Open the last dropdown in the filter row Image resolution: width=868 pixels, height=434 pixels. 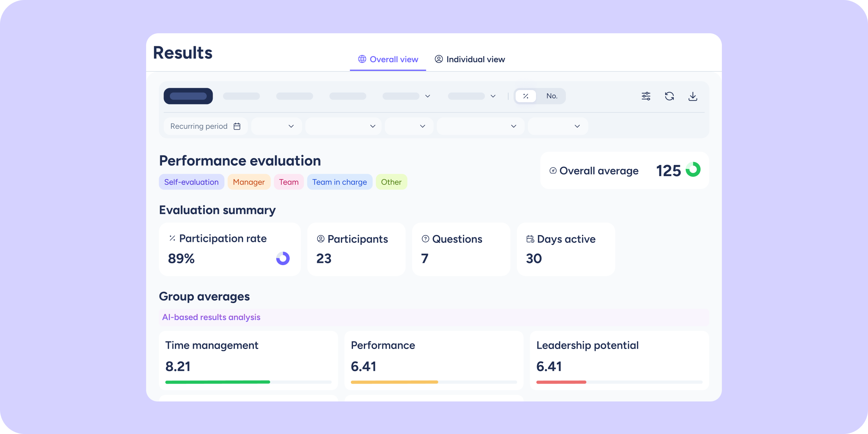tap(558, 126)
